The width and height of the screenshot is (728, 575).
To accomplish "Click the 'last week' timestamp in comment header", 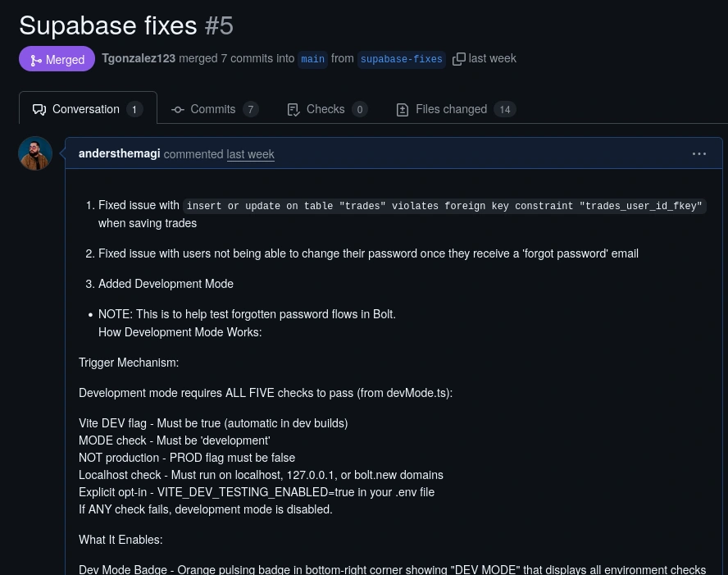I will point(250,154).
